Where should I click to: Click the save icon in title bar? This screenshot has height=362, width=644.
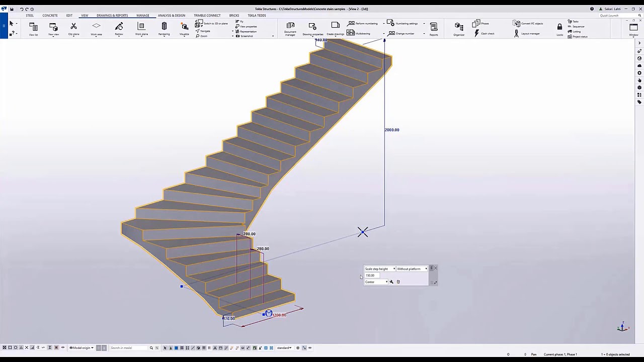[x=12, y=9]
